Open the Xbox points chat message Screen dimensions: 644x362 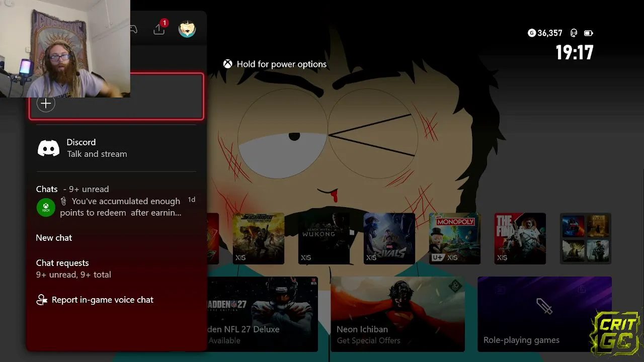pyautogui.click(x=116, y=207)
